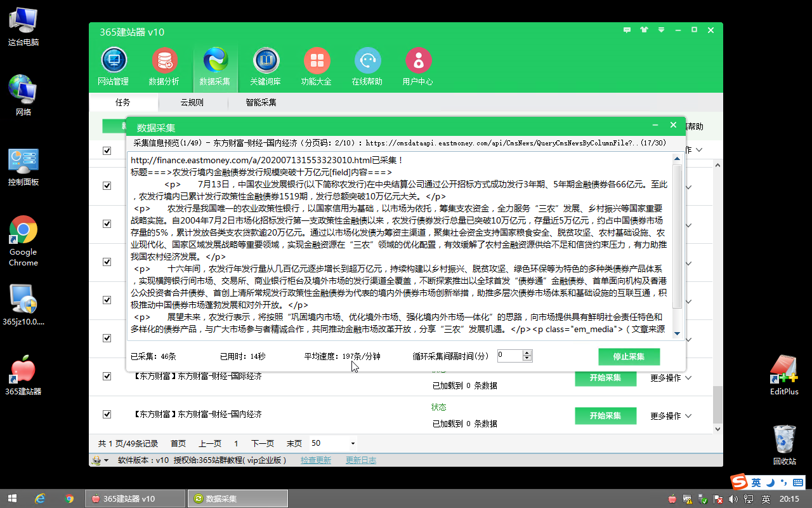Click the taskbar clock showing 20:15
812x508 pixels.
point(789,499)
